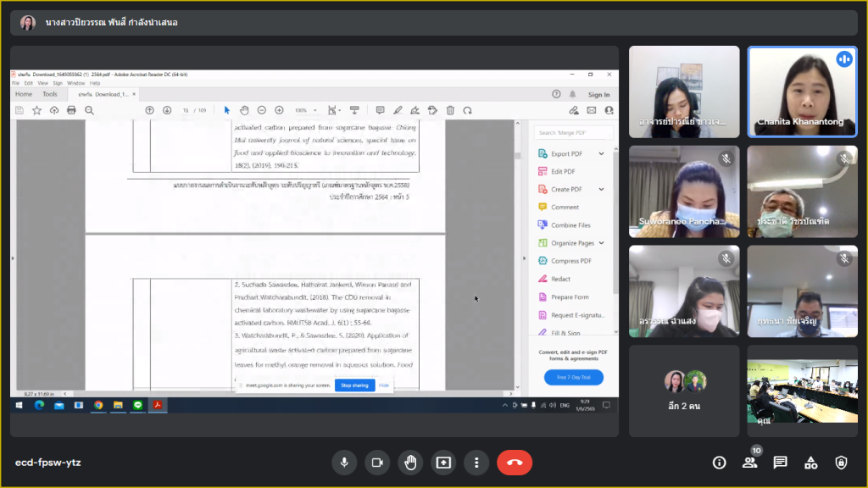Open the chat panel in Meet
Image resolution: width=868 pixels, height=488 pixels.
[780, 463]
